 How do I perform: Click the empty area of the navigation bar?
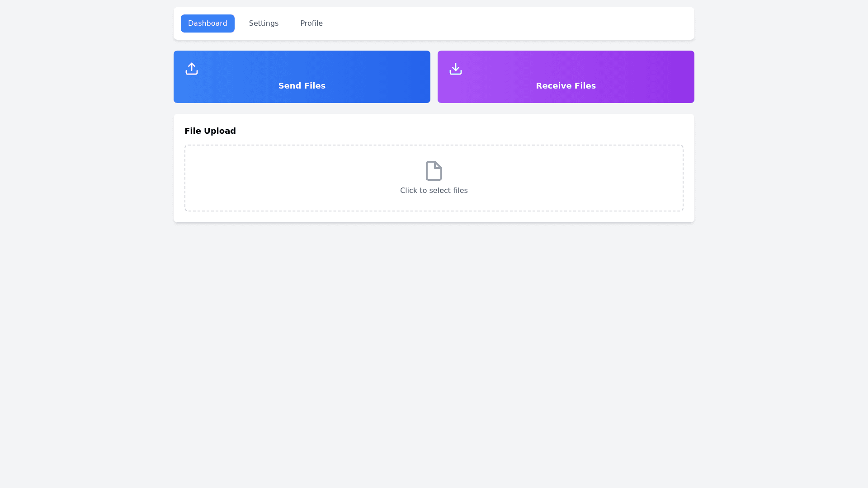pos(497,23)
